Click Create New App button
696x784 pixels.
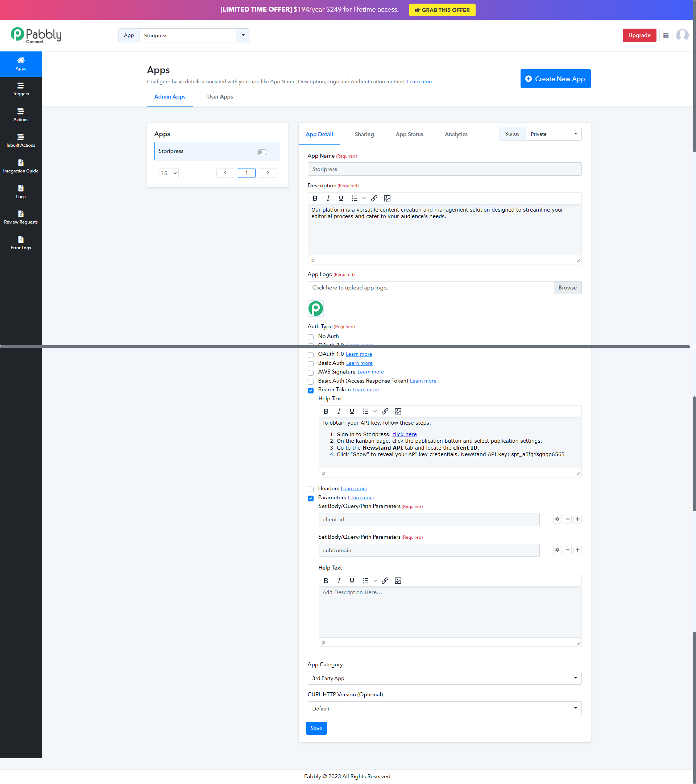pyautogui.click(x=555, y=79)
